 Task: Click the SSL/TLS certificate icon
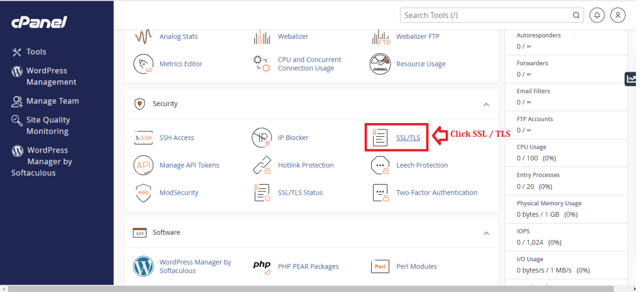380,138
